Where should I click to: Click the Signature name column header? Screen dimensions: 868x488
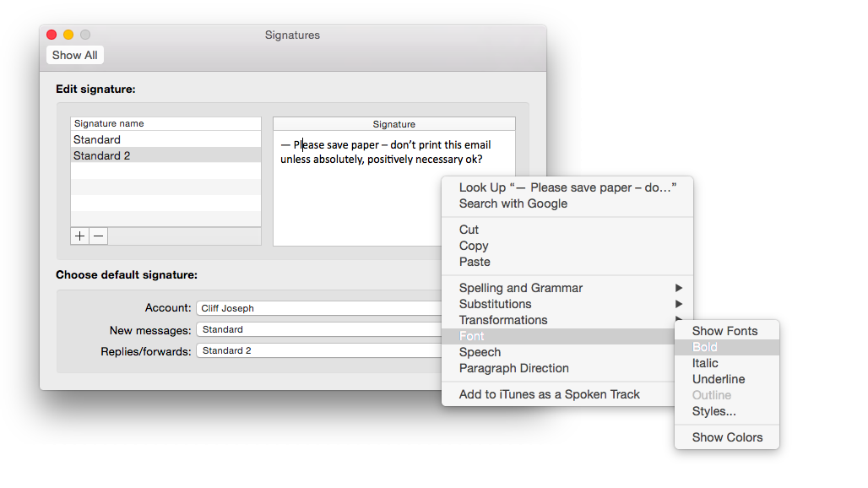coord(165,123)
